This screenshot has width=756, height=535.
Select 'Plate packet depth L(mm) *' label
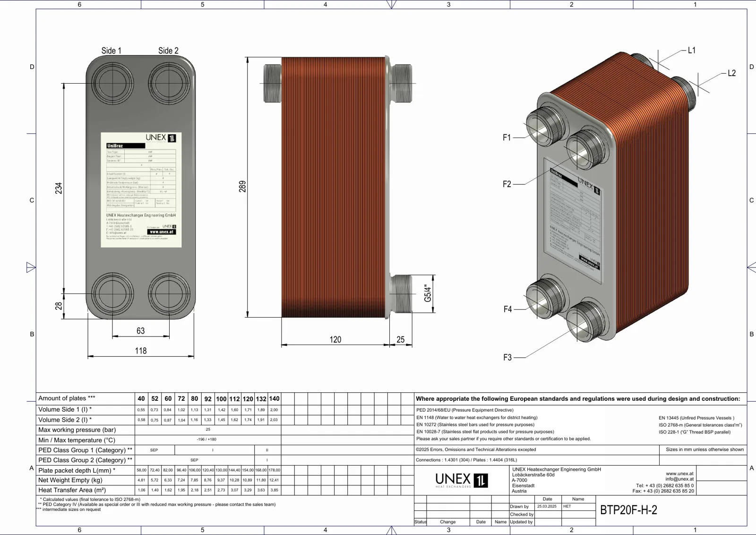point(77,470)
